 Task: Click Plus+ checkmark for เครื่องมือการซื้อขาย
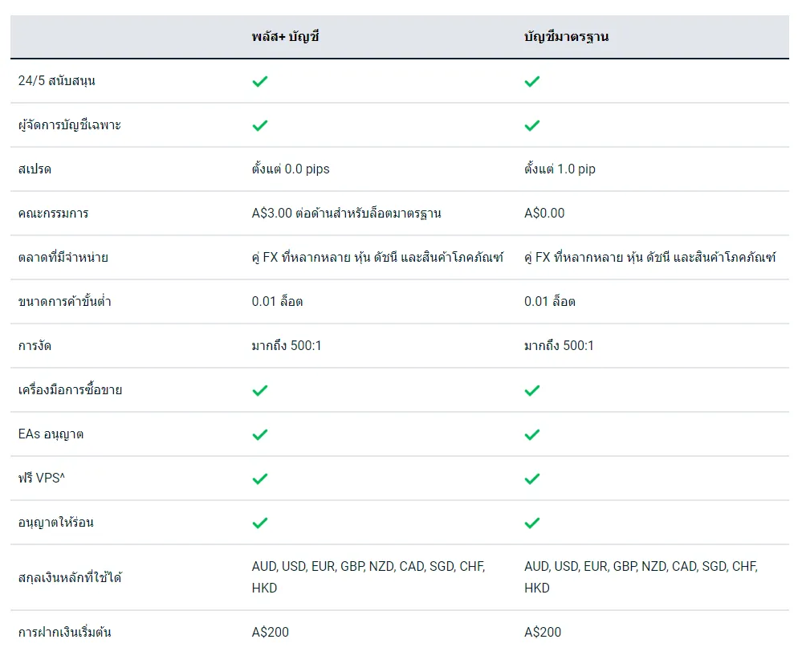259,390
